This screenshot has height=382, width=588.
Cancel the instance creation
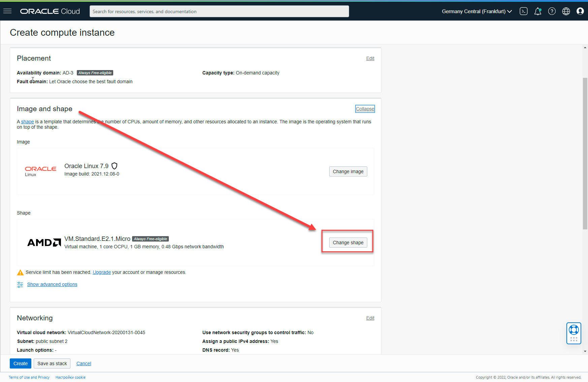84,363
